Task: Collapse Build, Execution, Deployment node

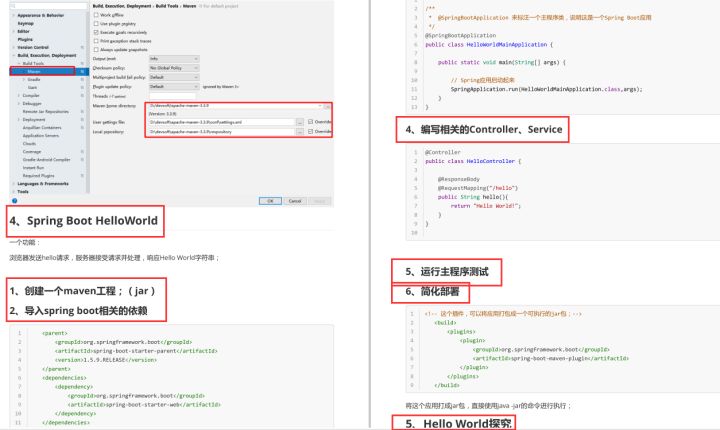Action: pyautogui.click(x=13, y=56)
